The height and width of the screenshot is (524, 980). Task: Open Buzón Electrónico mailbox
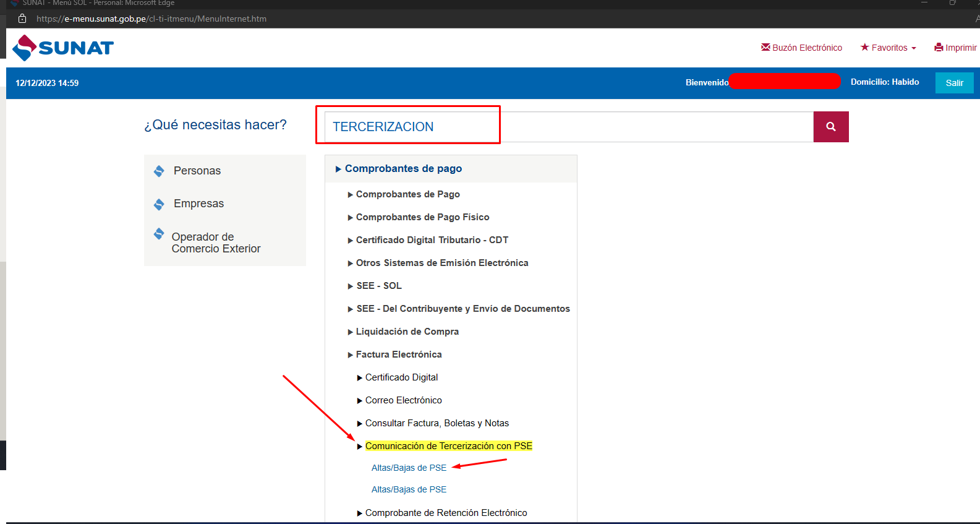coord(801,48)
